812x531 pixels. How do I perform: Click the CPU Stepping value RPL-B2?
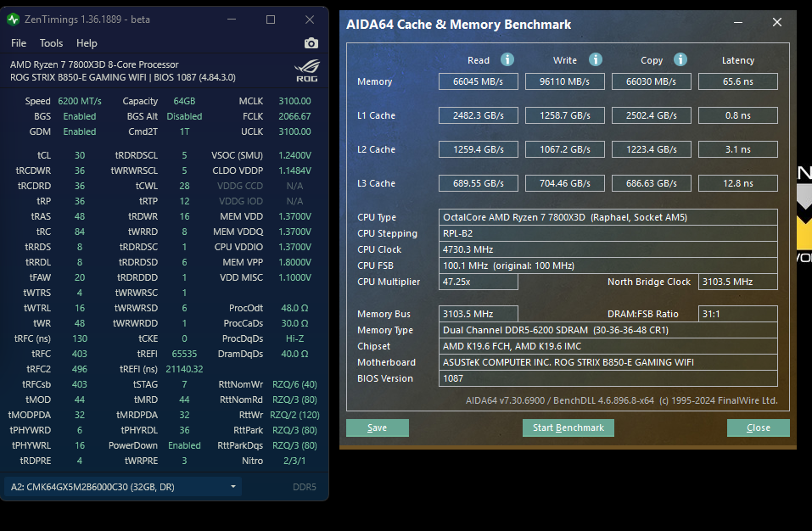pyautogui.click(x=608, y=233)
